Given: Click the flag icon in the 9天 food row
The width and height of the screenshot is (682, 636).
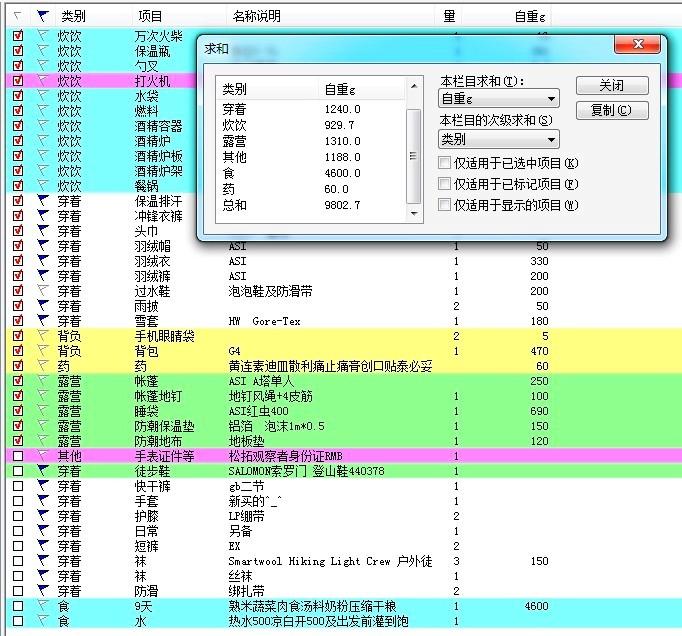Looking at the screenshot, I should pyautogui.click(x=42, y=606).
